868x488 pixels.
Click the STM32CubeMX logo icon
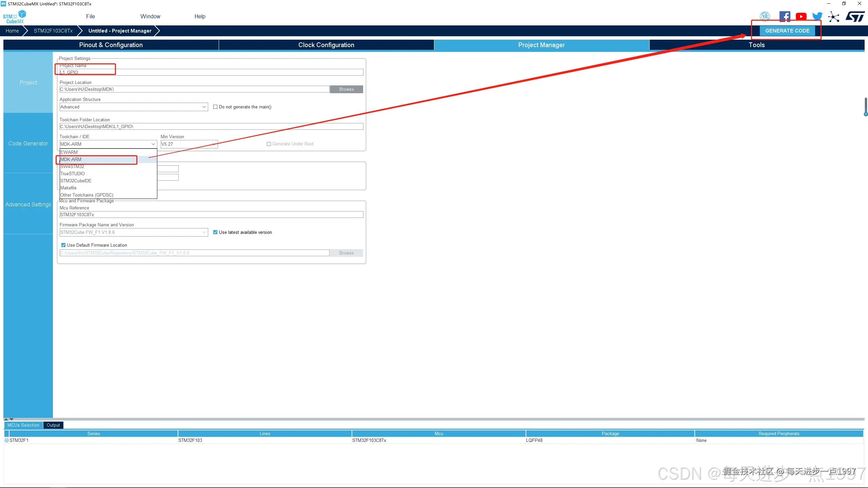point(14,17)
